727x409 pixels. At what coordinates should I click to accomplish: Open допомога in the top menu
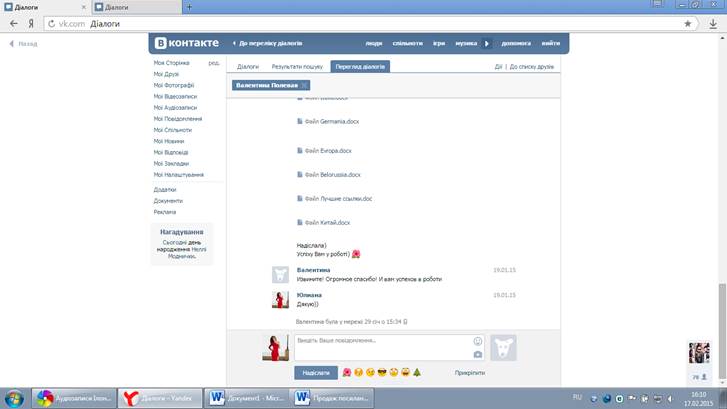click(516, 43)
